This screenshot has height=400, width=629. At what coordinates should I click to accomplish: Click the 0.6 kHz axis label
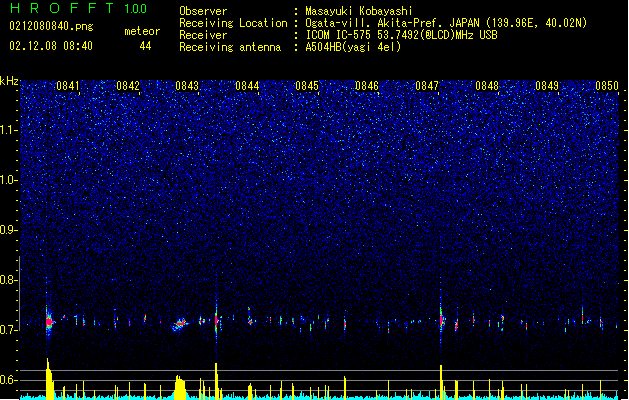pyautogui.click(x=9, y=380)
